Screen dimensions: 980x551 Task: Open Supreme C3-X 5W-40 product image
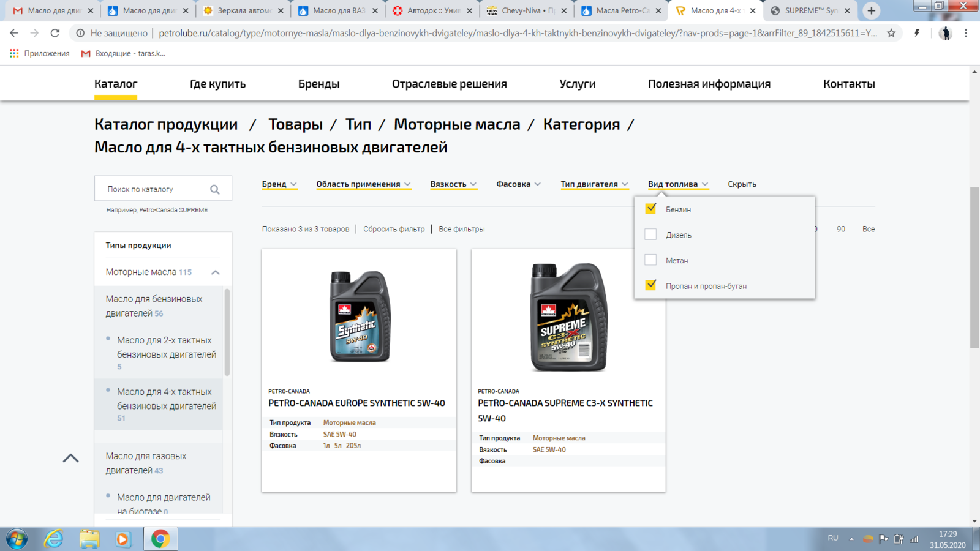pyautogui.click(x=569, y=317)
